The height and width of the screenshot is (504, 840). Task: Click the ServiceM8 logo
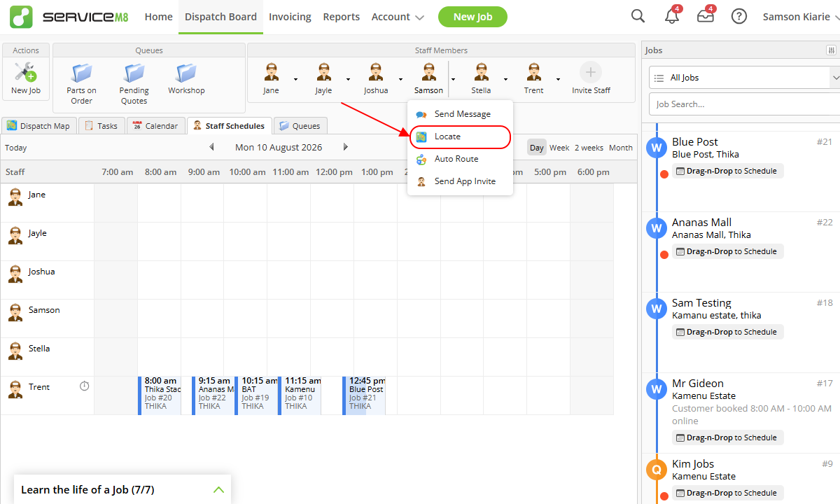[x=69, y=17]
